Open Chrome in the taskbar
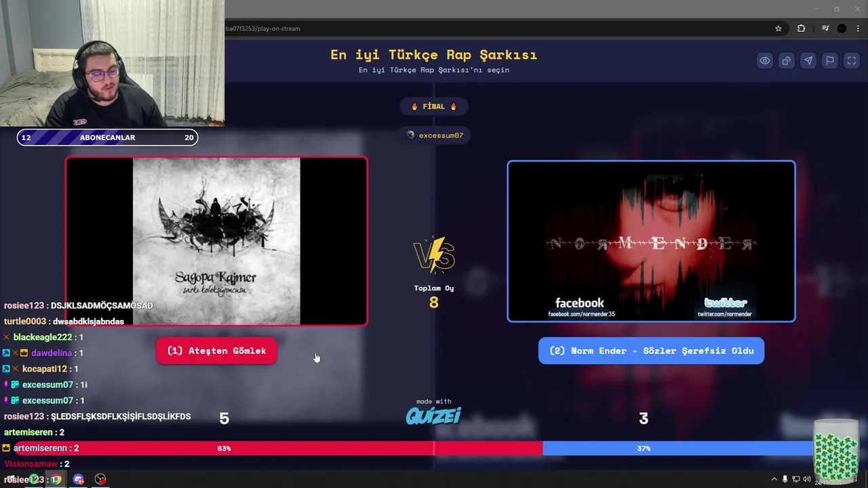Screen dimensions: 868x488 [56, 479]
